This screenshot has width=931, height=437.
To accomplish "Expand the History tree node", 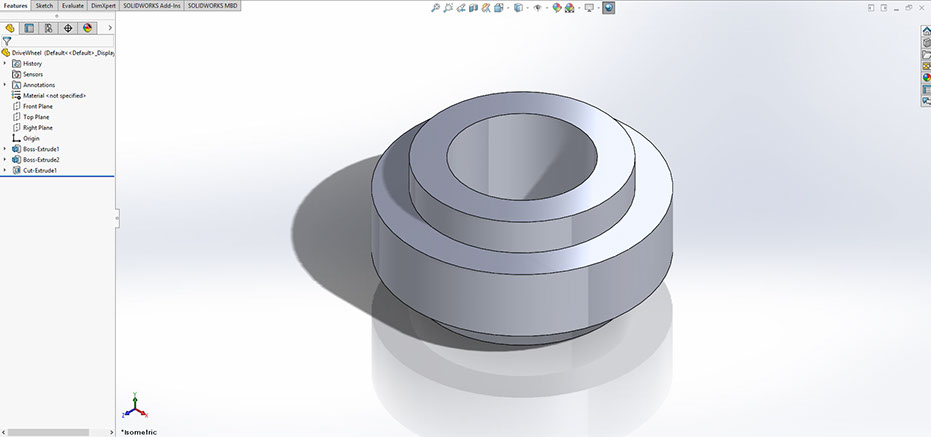I will coord(5,63).
